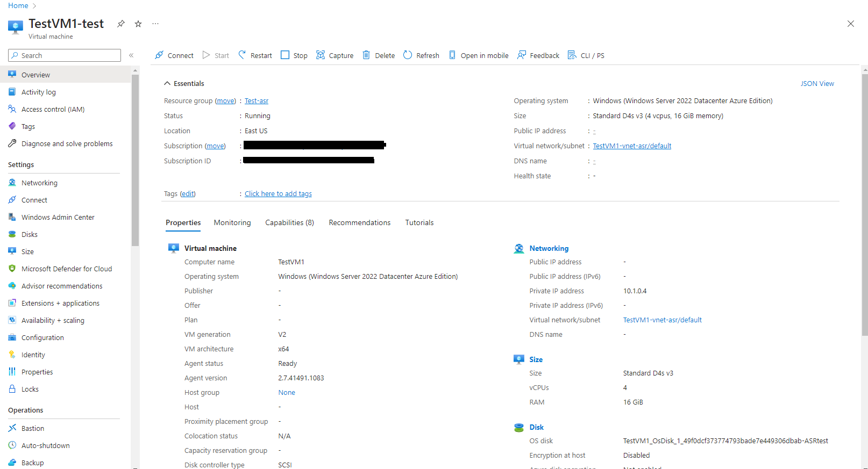
Task: Click the main pane vertical scrollbar
Action: (x=864, y=204)
